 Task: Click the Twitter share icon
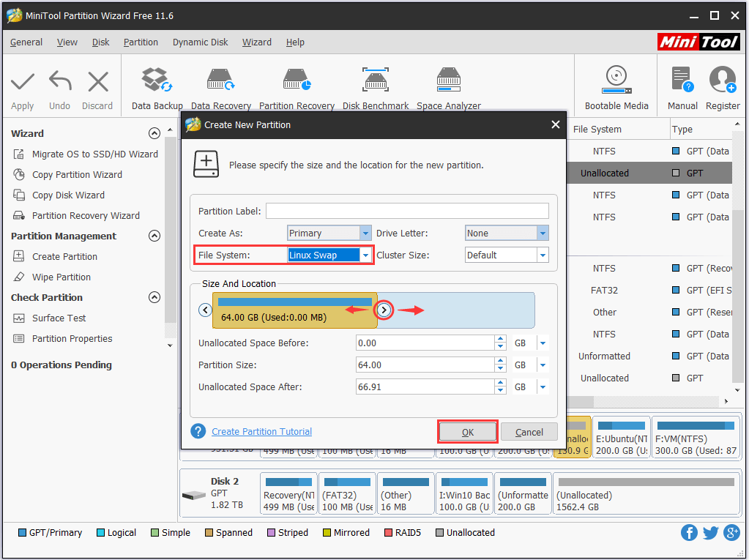click(x=710, y=533)
